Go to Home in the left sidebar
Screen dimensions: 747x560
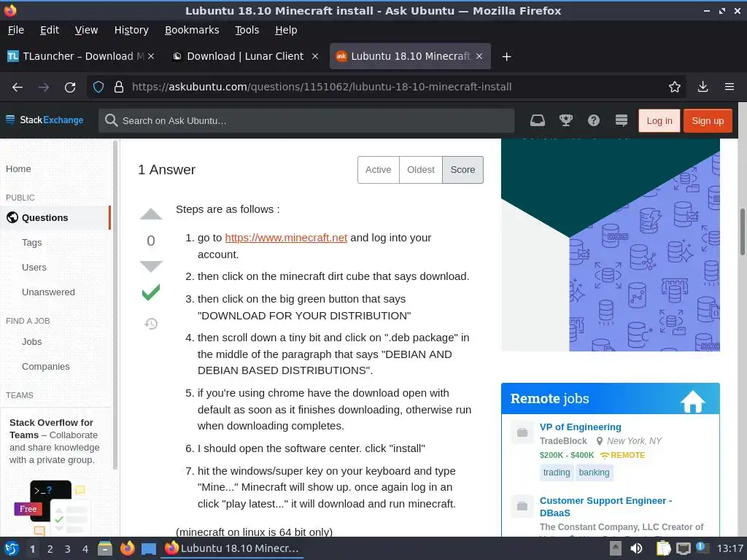pos(18,169)
